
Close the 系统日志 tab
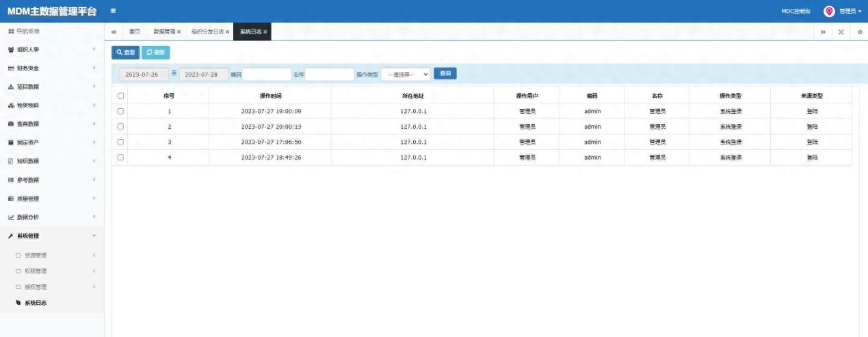coord(265,32)
